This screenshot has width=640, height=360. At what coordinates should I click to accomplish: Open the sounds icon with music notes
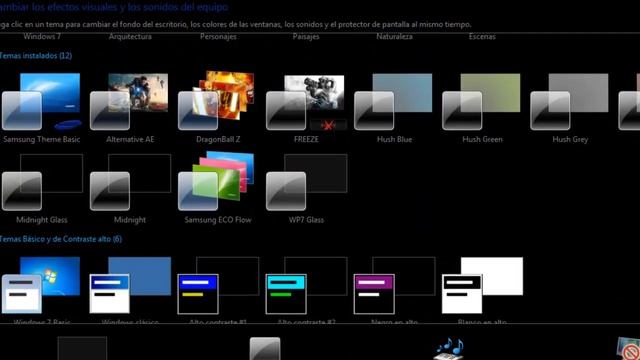pos(449,349)
